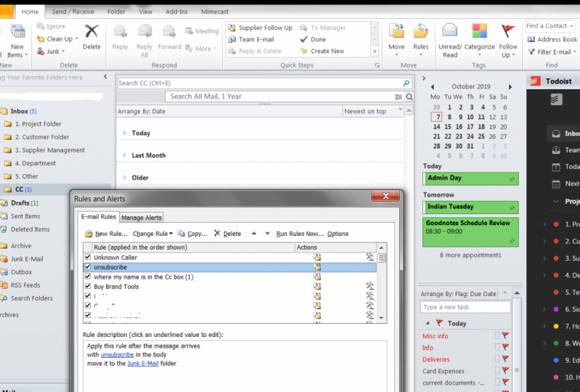This screenshot has width=580, height=392.
Task: Open the Categorize color squares
Action: 479,30
